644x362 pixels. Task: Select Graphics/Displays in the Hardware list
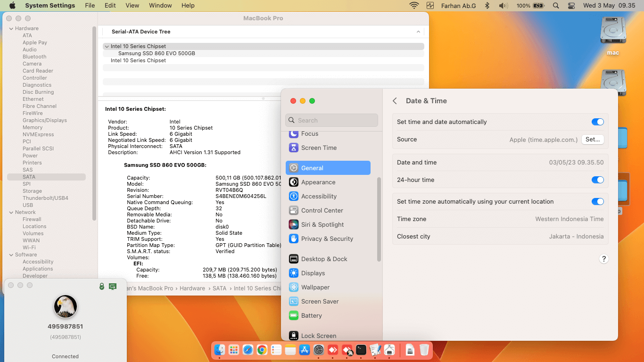[45, 120]
